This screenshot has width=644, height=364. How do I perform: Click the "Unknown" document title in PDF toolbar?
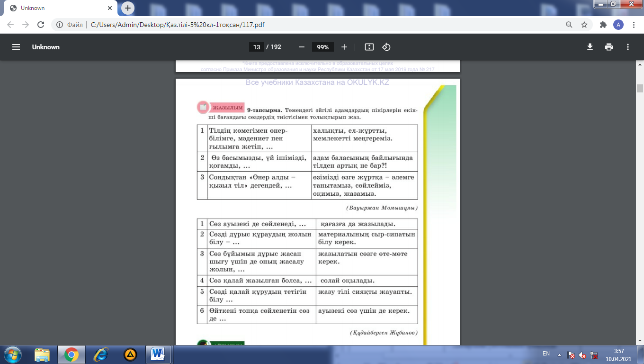46,47
